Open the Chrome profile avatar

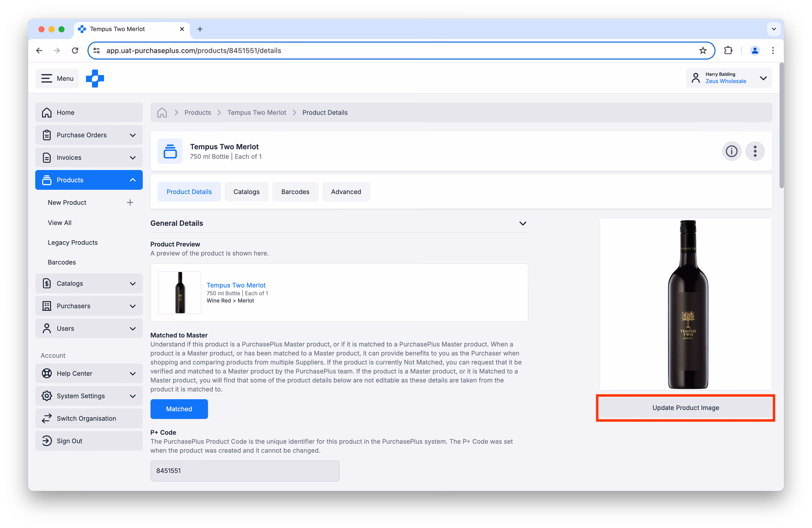pyautogui.click(x=755, y=51)
